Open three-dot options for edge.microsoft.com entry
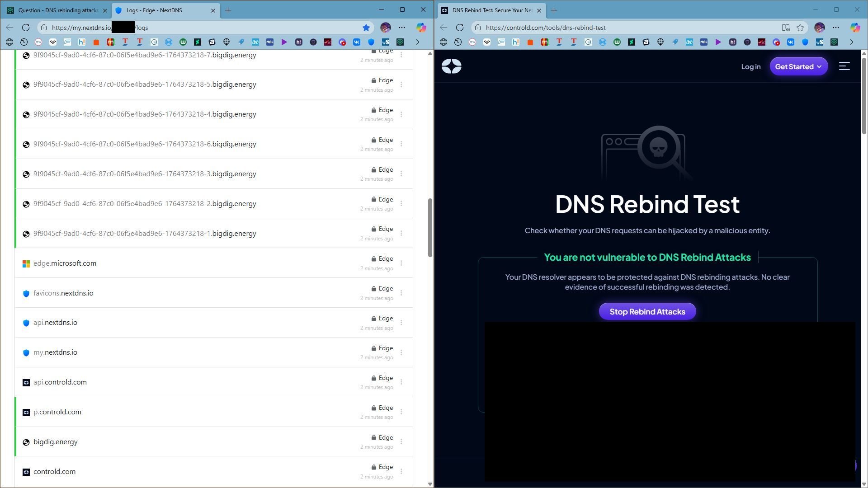Screen dimensions: 868x488 point(401,263)
